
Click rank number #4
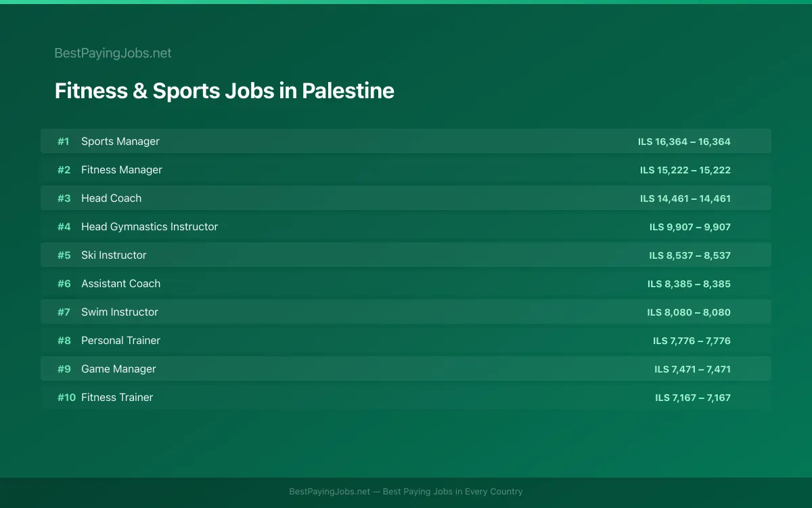click(x=64, y=227)
